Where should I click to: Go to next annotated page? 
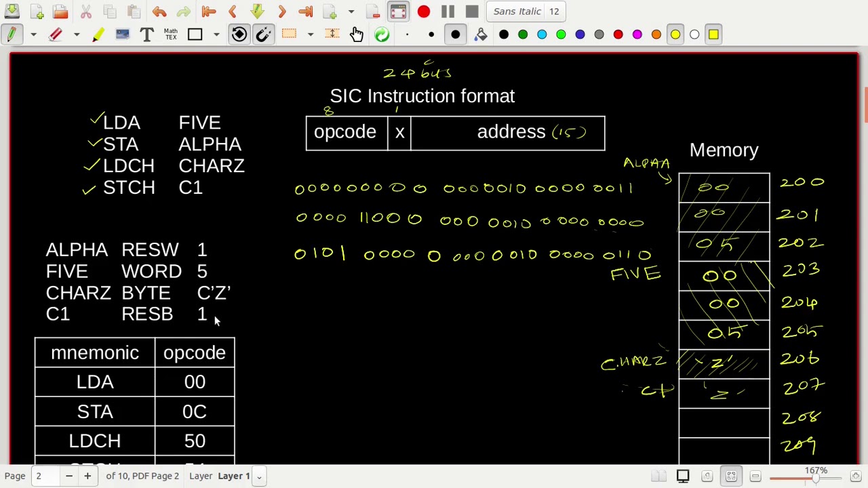click(257, 12)
